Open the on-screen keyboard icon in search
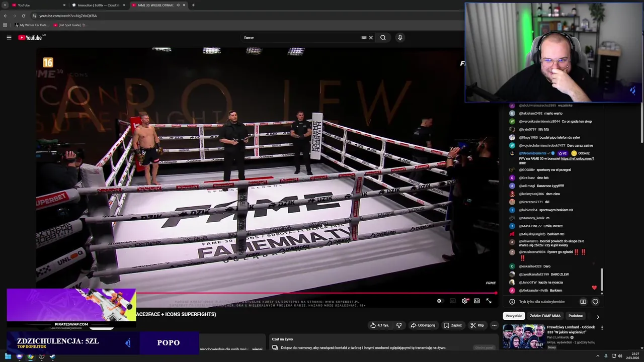Screen dimensions: 644x362 (364, 38)
